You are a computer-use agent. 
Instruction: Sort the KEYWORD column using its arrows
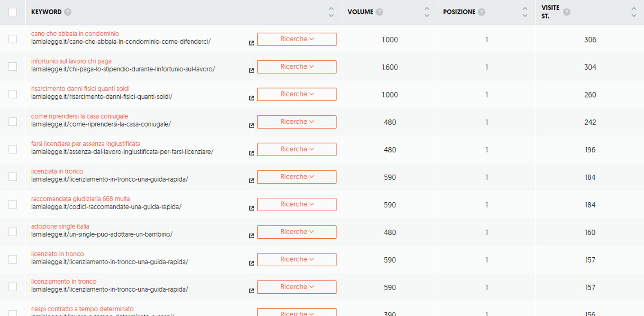point(331,12)
